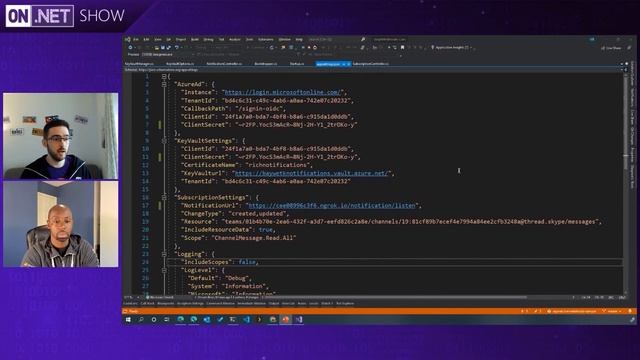Collapse the AzureAd section
The width and height of the screenshot is (640, 360).
click(x=164, y=84)
